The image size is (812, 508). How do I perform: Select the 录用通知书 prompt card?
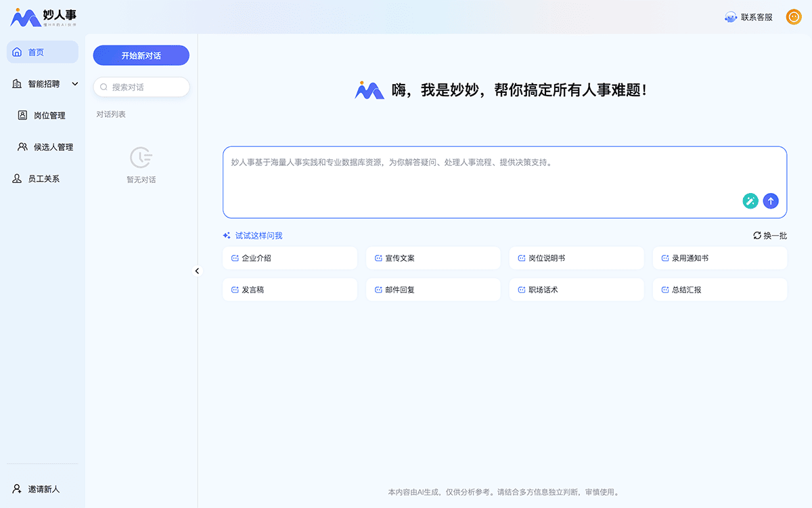coord(719,257)
